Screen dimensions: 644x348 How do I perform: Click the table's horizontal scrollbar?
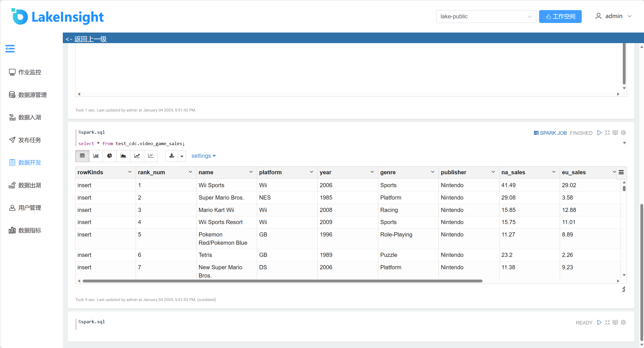click(282, 281)
